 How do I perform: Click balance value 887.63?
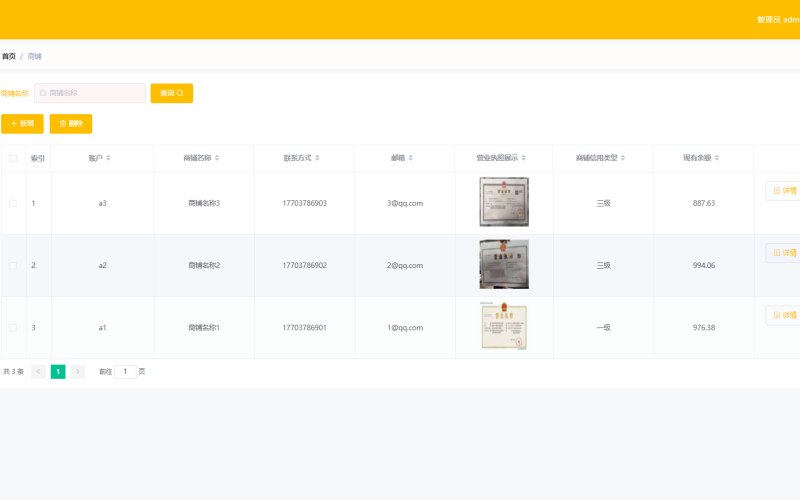click(704, 203)
